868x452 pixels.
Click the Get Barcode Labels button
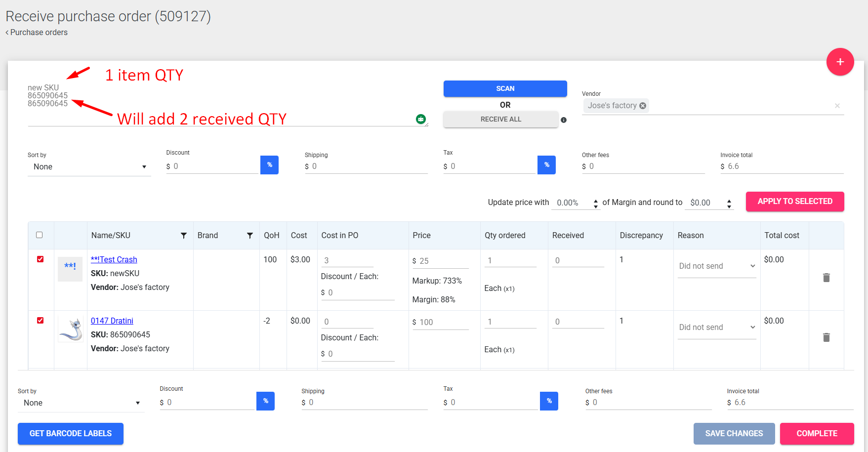click(x=71, y=434)
